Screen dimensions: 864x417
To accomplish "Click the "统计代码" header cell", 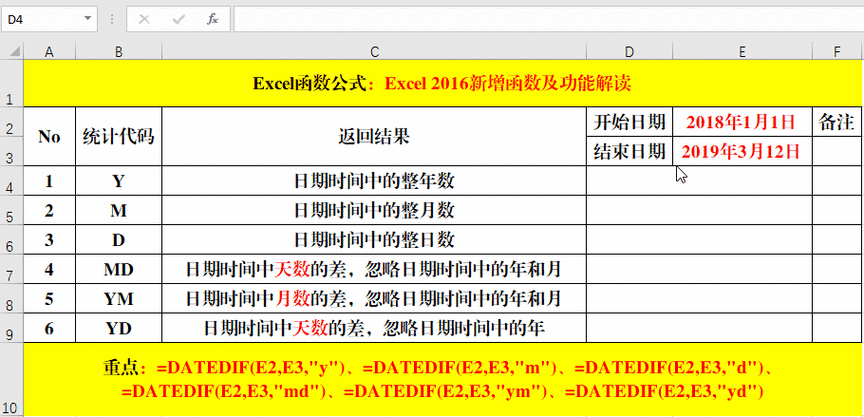I will pyautogui.click(x=118, y=136).
